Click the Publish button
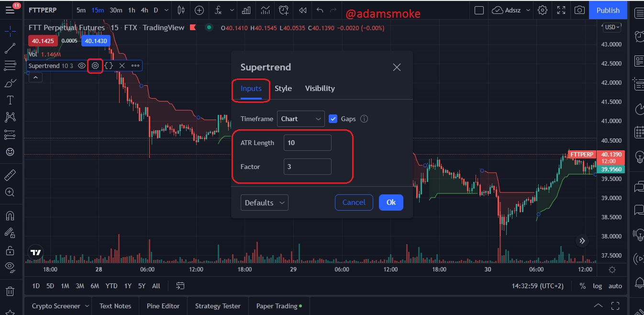Image resolution: width=644 pixels, height=315 pixels. (608, 10)
